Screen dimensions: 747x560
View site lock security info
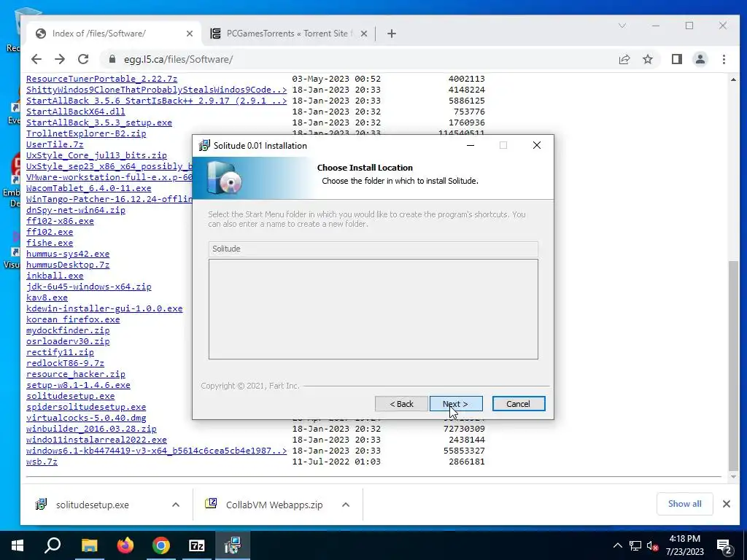112,59
